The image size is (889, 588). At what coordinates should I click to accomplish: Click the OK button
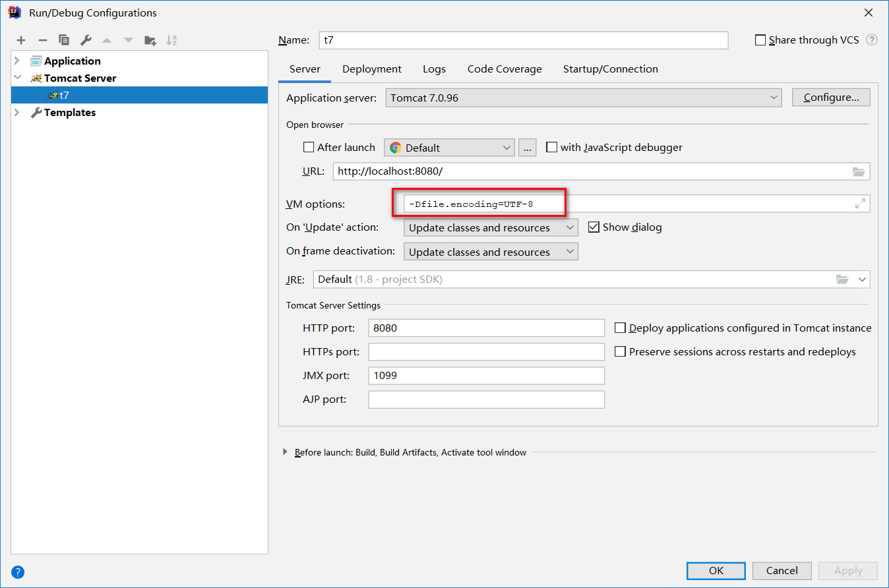pyautogui.click(x=716, y=571)
